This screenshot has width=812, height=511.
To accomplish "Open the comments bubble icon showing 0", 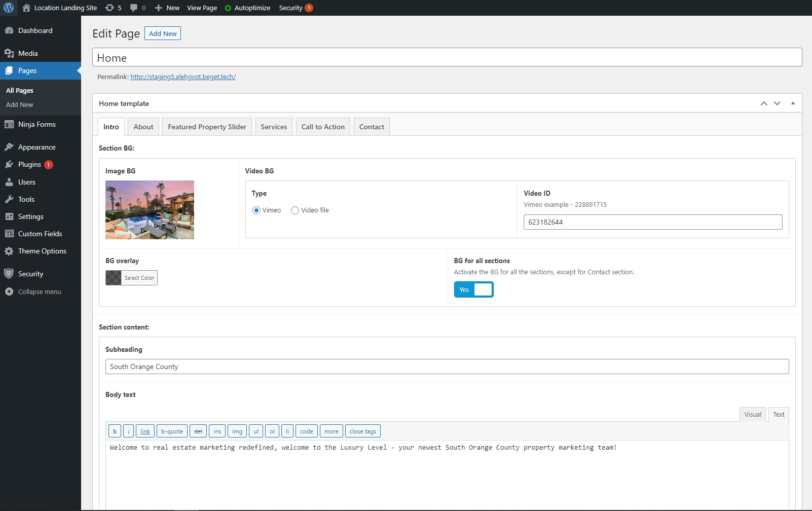I will [x=134, y=8].
